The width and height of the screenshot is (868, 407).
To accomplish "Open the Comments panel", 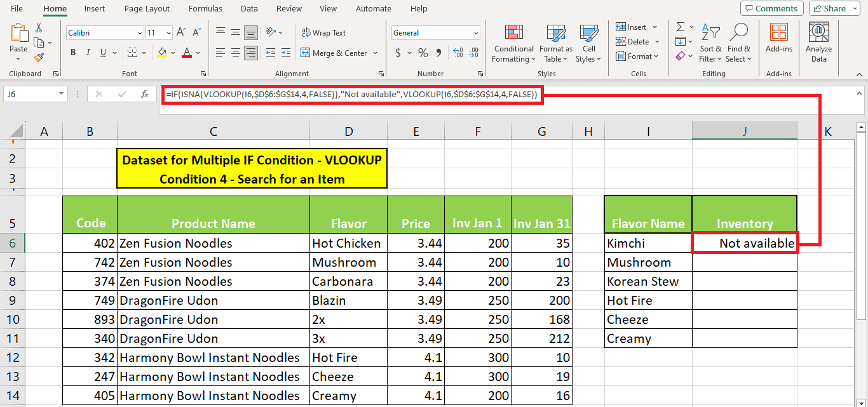I will coord(771,8).
